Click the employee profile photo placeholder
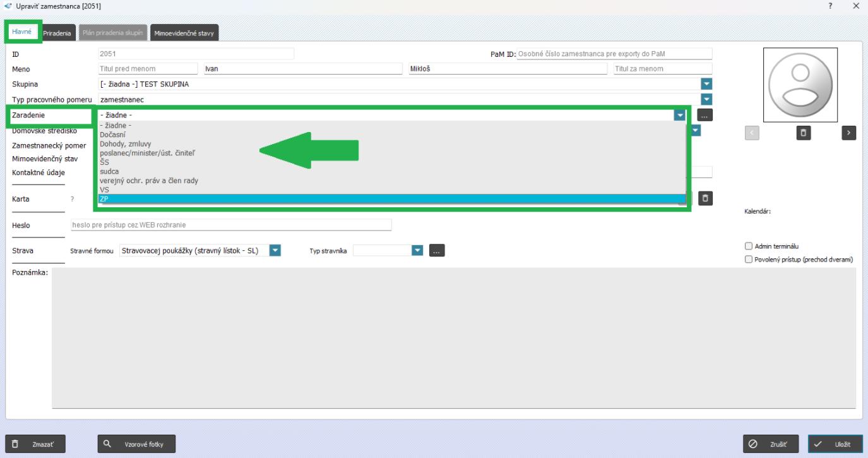Image resolution: width=868 pixels, height=458 pixels. point(800,85)
